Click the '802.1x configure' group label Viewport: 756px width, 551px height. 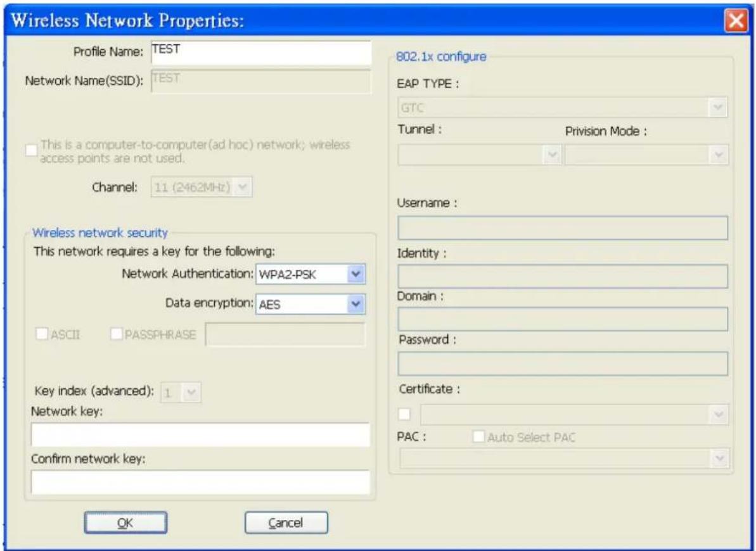[441, 57]
